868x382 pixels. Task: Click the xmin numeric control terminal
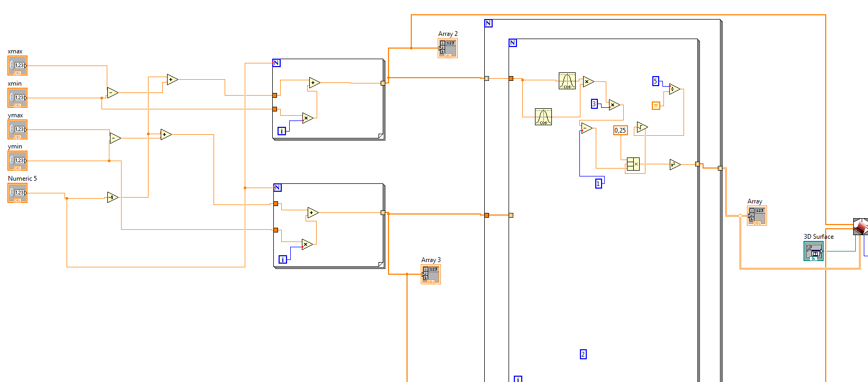tap(17, 98)
